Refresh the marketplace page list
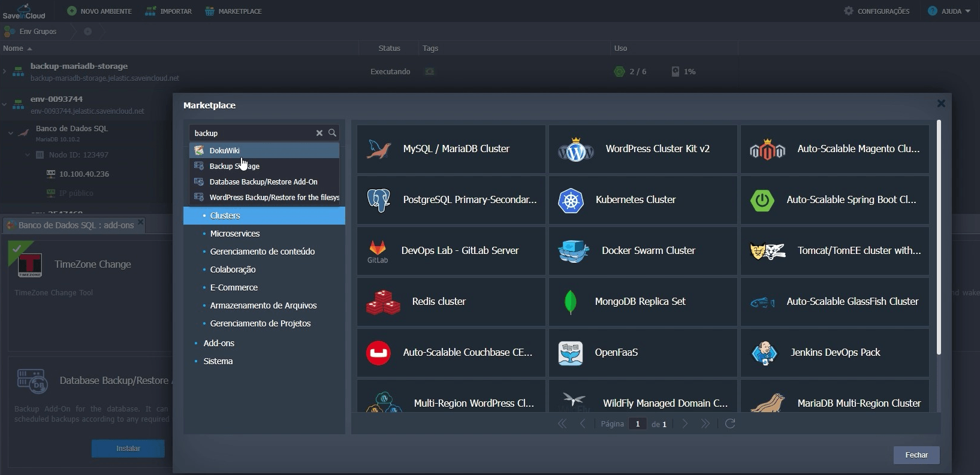This screenshot has height=475, width=980. pyautogui.click(x=730, y=423)
